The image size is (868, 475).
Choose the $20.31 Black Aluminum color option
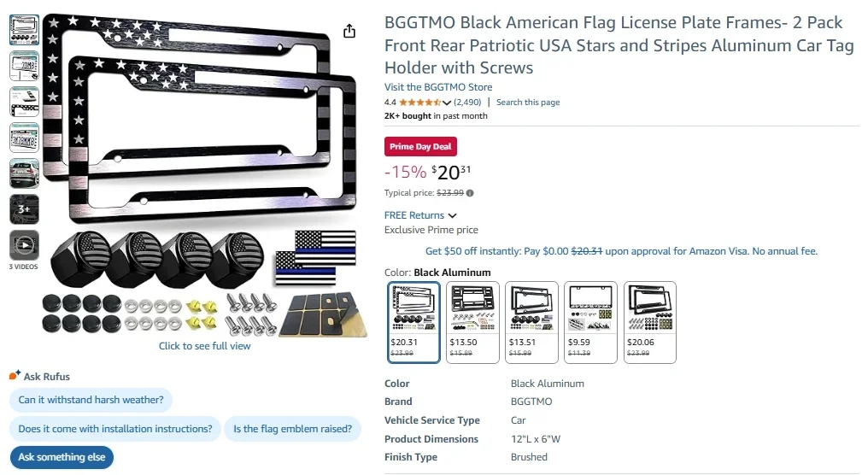click(414, 322)
